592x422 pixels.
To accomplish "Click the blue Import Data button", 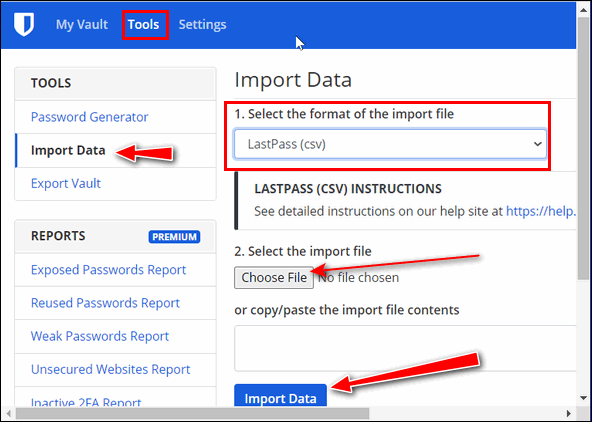I will pyautogui.click(x=280, y=396).
